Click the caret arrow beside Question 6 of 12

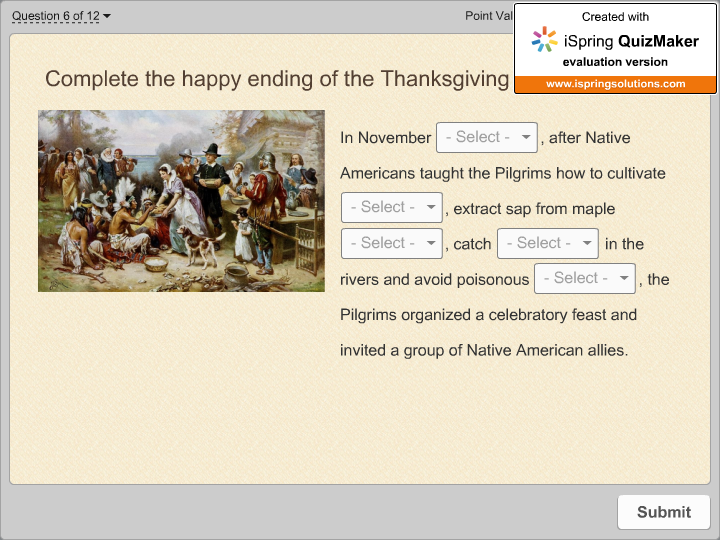(x=107, y=16)
